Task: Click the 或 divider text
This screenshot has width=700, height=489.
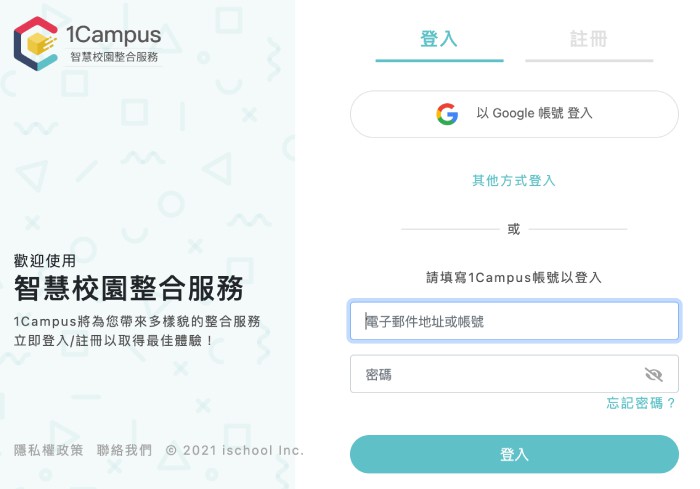Action: pos(514,229)
